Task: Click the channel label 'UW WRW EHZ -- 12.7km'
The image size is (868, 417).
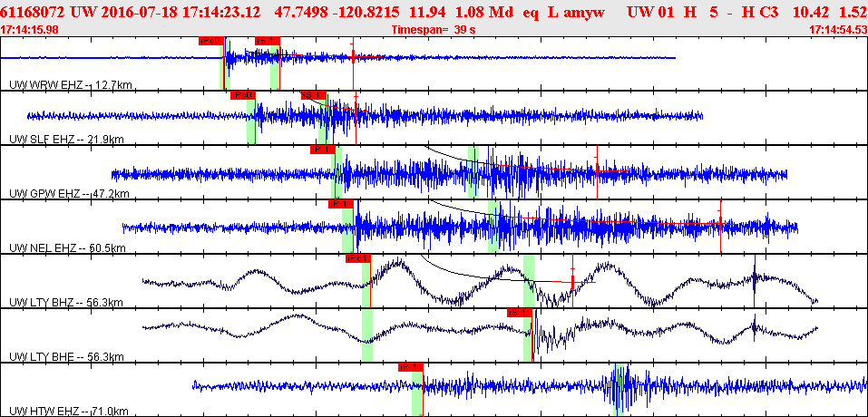Action: pyautogui.click(x=71, y=84)
